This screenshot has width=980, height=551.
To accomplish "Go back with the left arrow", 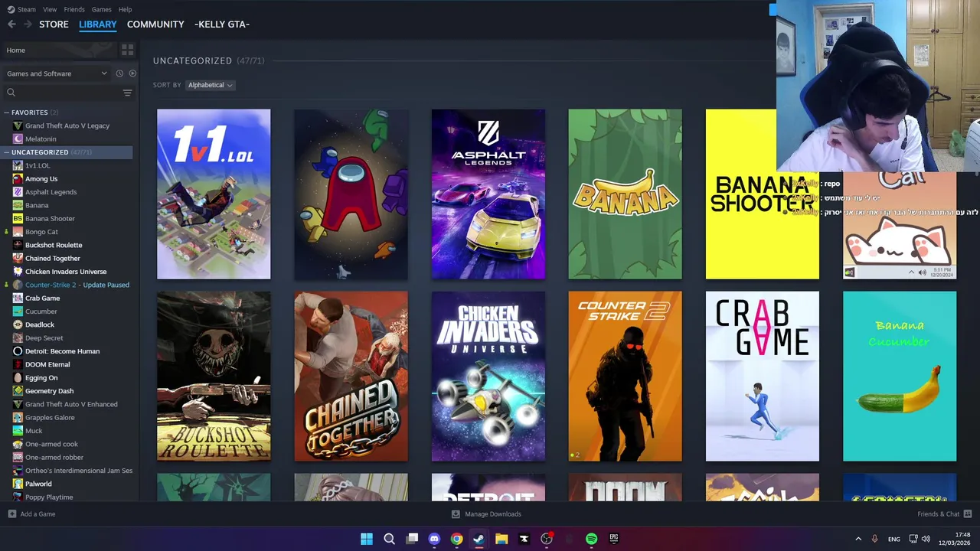I will click(x=11, y=24).
